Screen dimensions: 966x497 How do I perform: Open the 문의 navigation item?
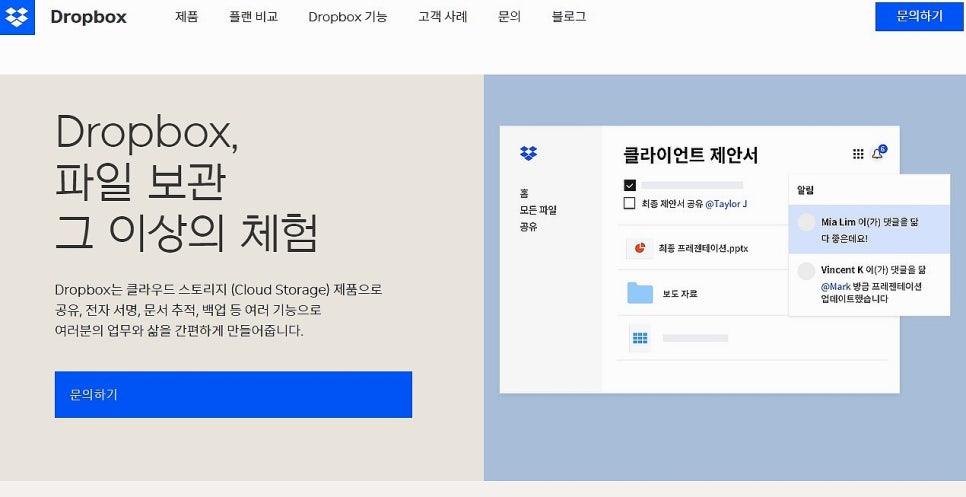[509, 17]
